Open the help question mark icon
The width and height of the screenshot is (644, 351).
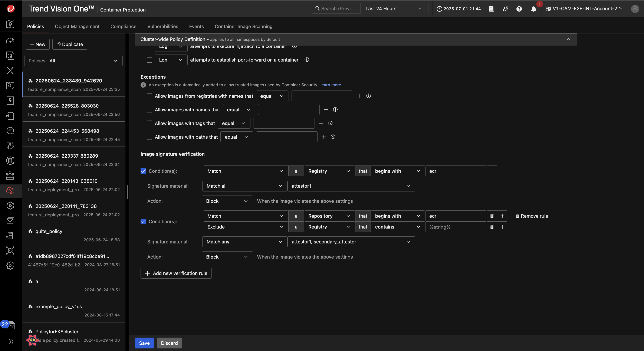coord(519,9)
